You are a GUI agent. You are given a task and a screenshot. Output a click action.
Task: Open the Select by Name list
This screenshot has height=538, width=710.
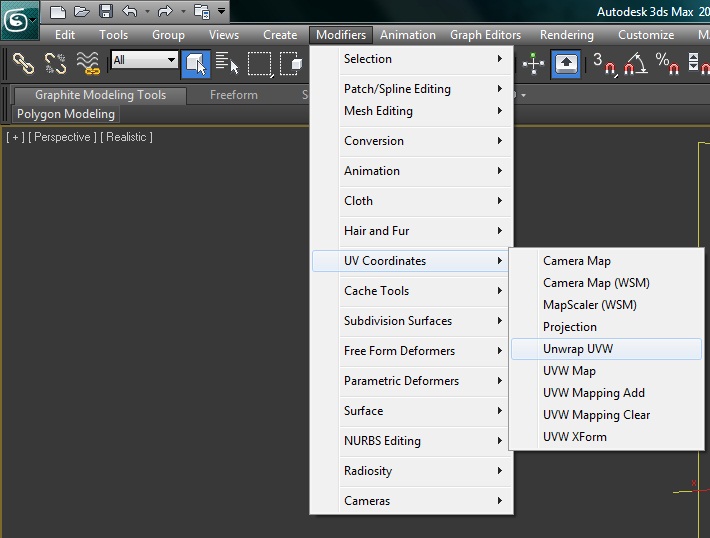pos(227,63)
